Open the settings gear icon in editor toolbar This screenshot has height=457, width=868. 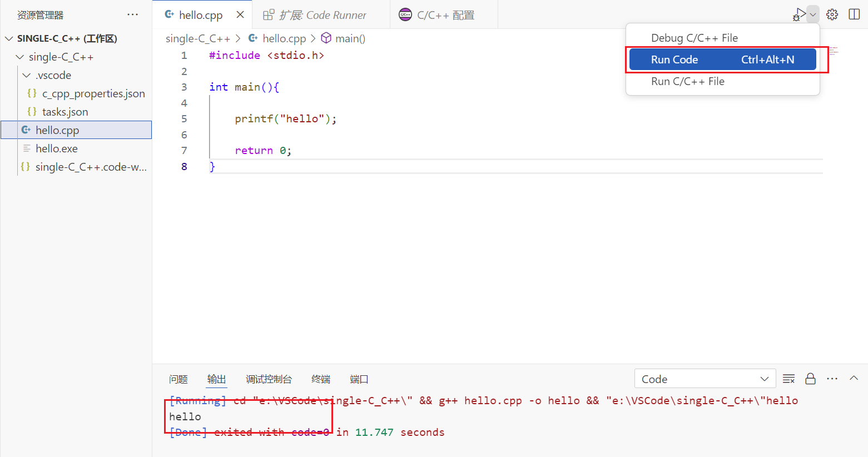click(x=832, y=14)
